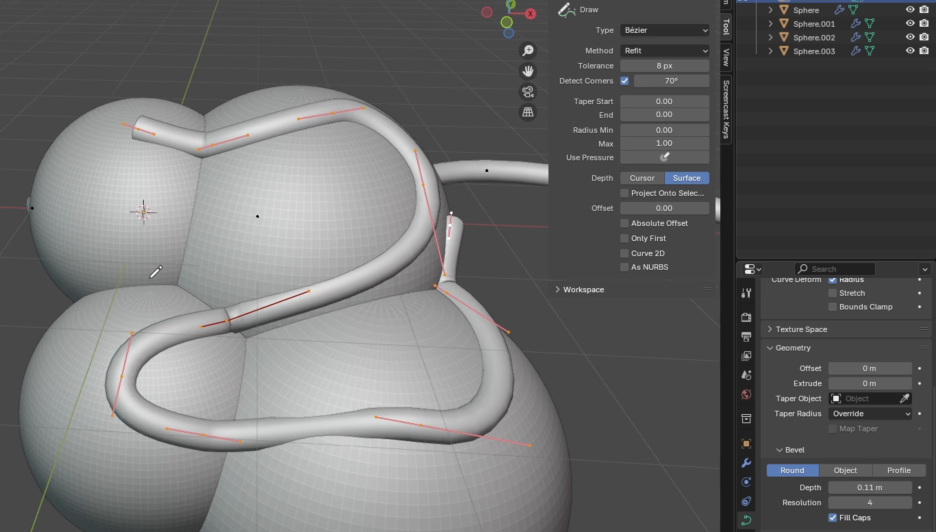The width and height of the screenshot is (936, 532).
Task: Hide Sphere.002 via its eye icon
Action: tap(910, 37)
